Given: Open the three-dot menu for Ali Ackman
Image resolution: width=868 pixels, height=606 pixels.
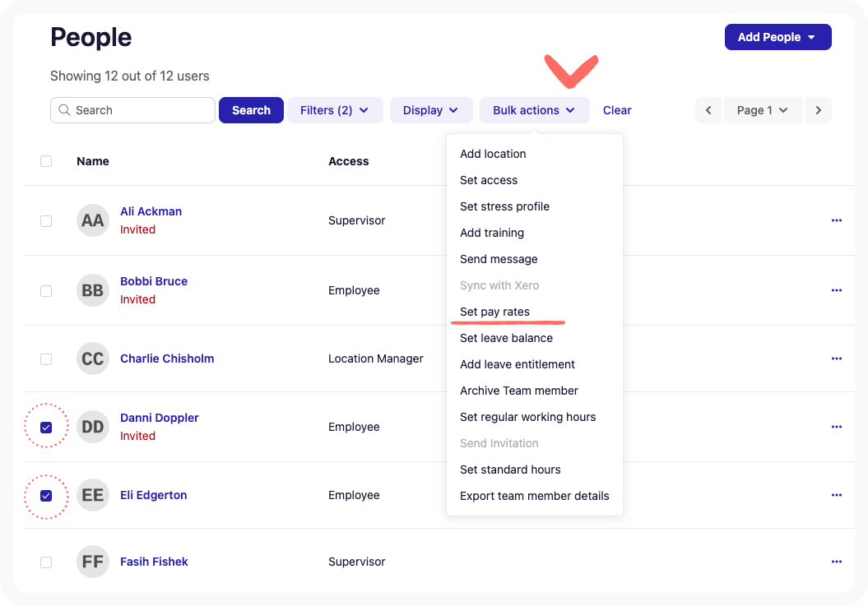Looking at the screenshot, I should point(836,220).
